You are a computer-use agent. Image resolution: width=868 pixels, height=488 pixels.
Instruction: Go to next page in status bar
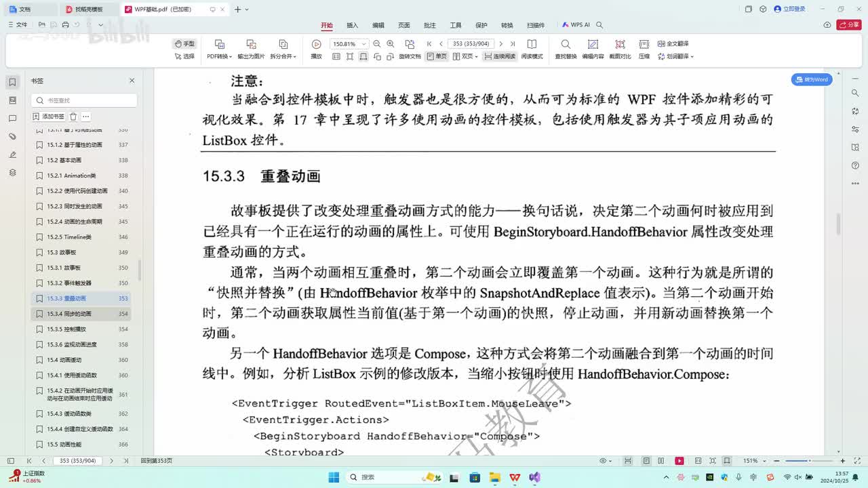[x=111, y=461]
